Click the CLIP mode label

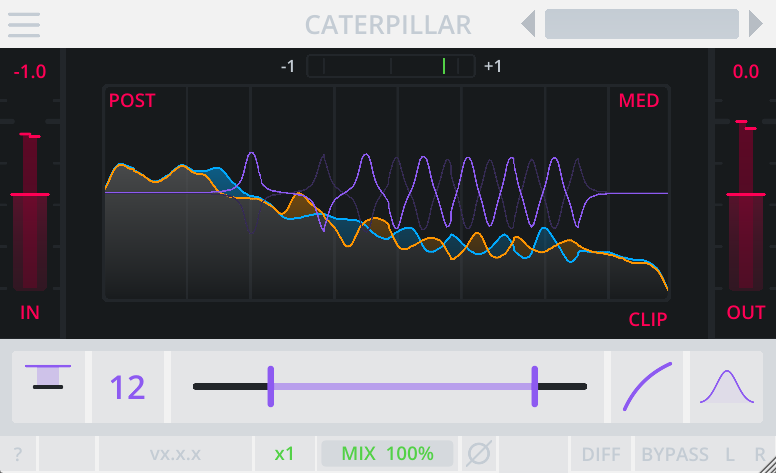(x=647, y=320)
